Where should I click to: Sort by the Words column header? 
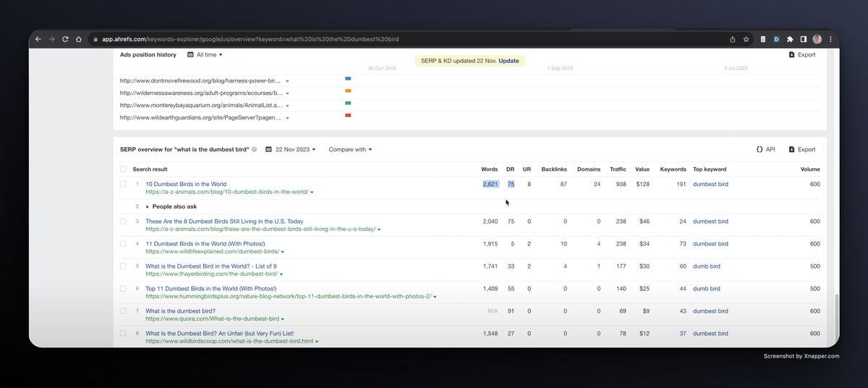click(490, 169)
